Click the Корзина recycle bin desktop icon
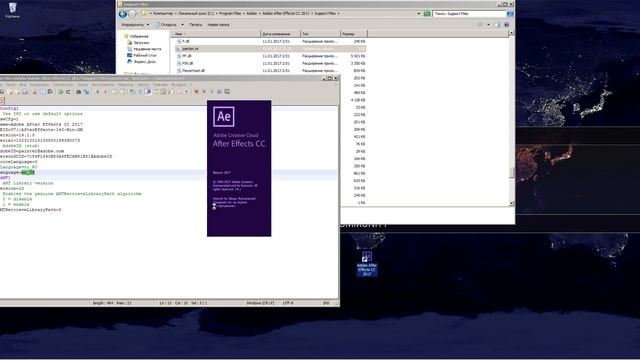The width and height of the screenshot is (640, 360). pos(12,10)
